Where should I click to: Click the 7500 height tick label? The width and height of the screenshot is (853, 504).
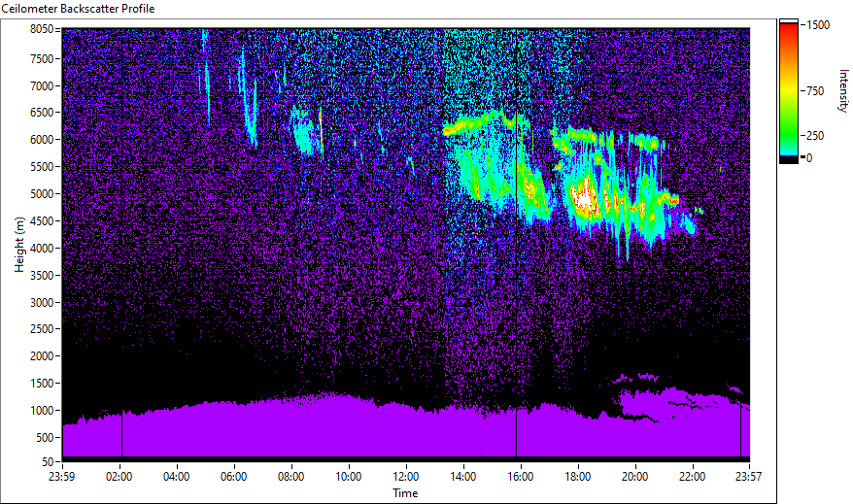[x=42, y=58]
